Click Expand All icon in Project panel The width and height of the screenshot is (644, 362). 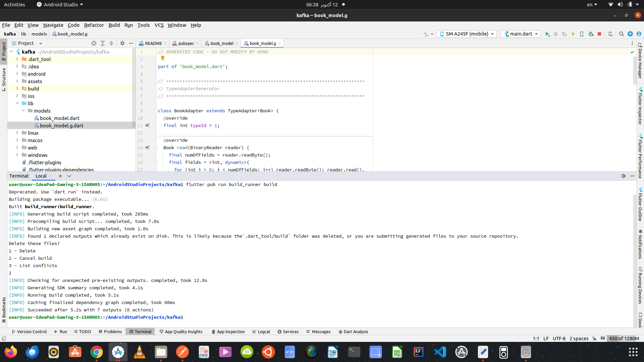pyautogui.click(x=103, y=43)
